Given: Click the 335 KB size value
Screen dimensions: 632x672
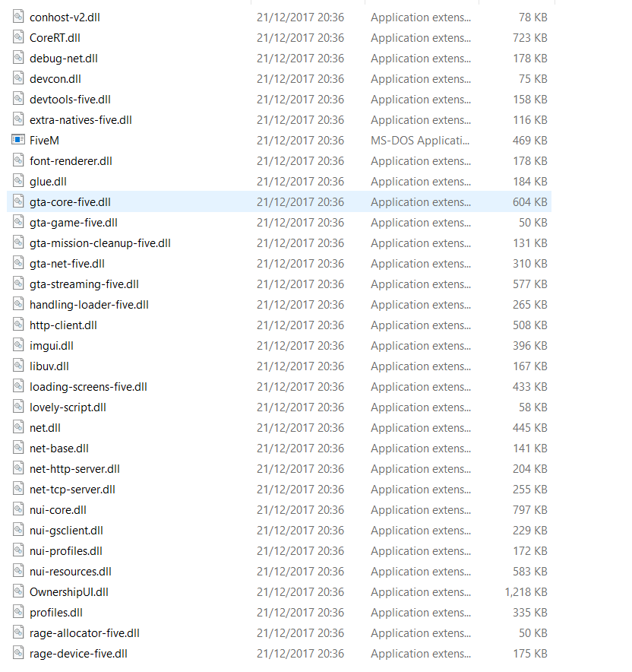Looking at the screenshot, I should click(x=530, y=613).
